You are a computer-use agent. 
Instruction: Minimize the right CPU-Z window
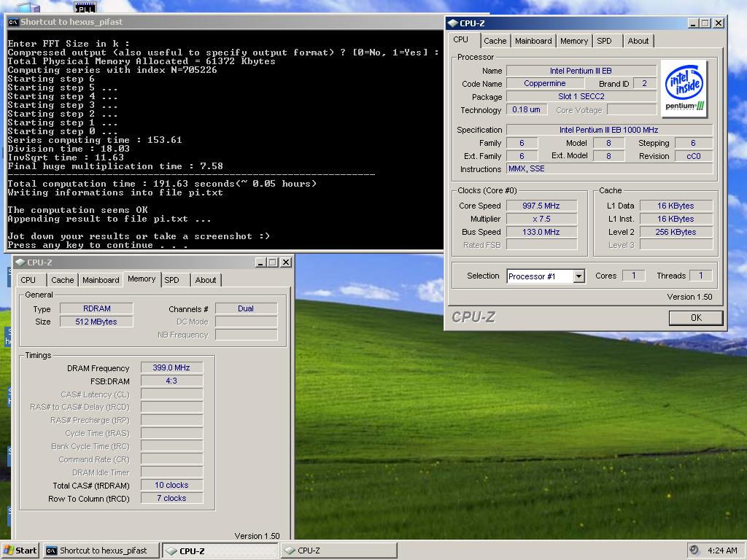pyautogui.click(x=693, y=23)
